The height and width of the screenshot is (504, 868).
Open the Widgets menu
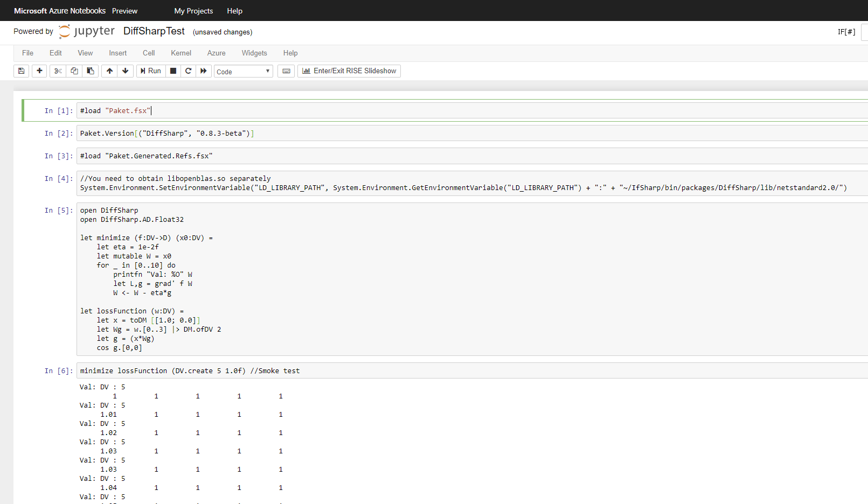point(254,53)
